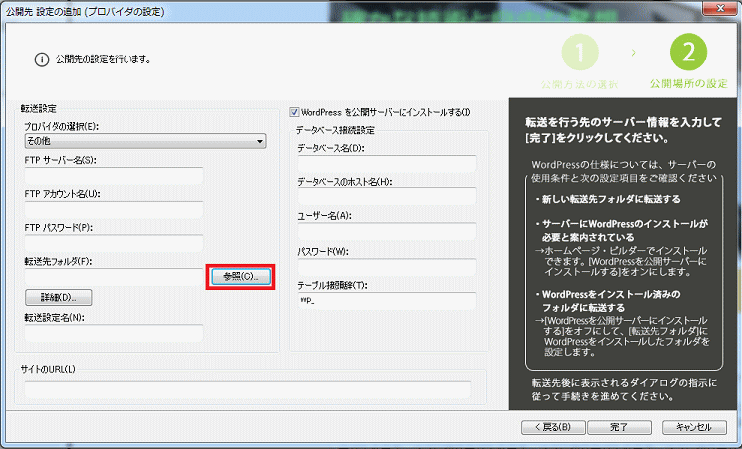Click the サイトのURL input field

(x=247, y=389)
